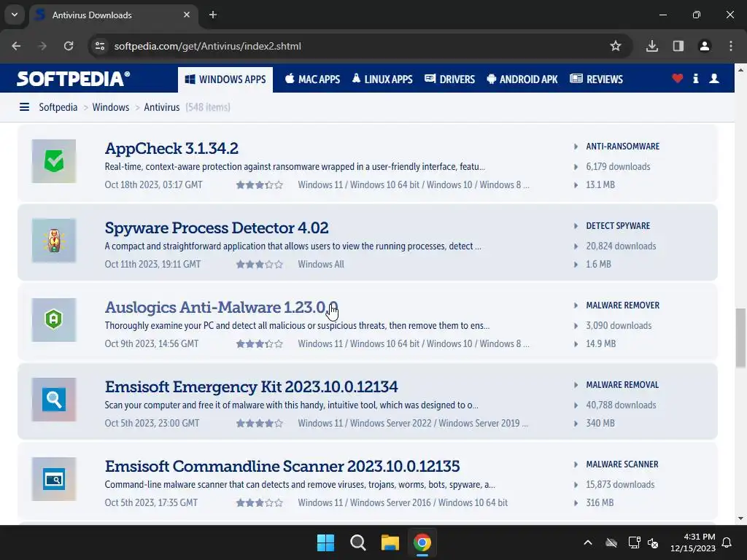Open Emsisoft Emergency Kit 2023.10.0.12134 link
The width and height of the screenshot is (747, 560).
point(252,387)
